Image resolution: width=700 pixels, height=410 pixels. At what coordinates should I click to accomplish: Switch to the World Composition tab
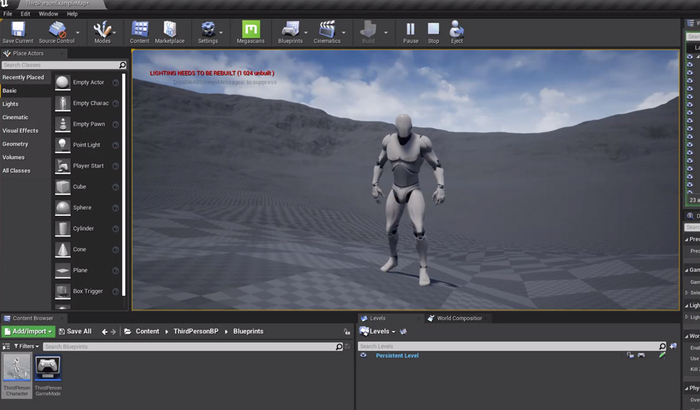point(458,318)
